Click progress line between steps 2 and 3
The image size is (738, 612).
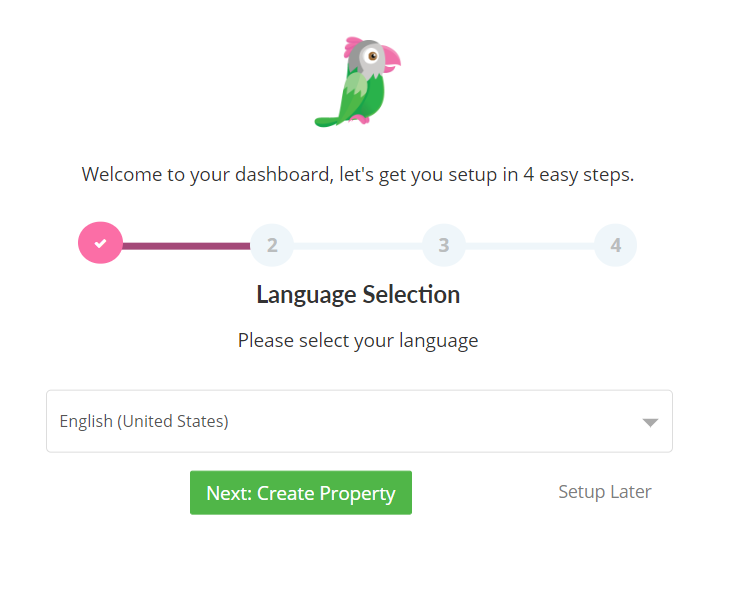click(x=358, y=246)
